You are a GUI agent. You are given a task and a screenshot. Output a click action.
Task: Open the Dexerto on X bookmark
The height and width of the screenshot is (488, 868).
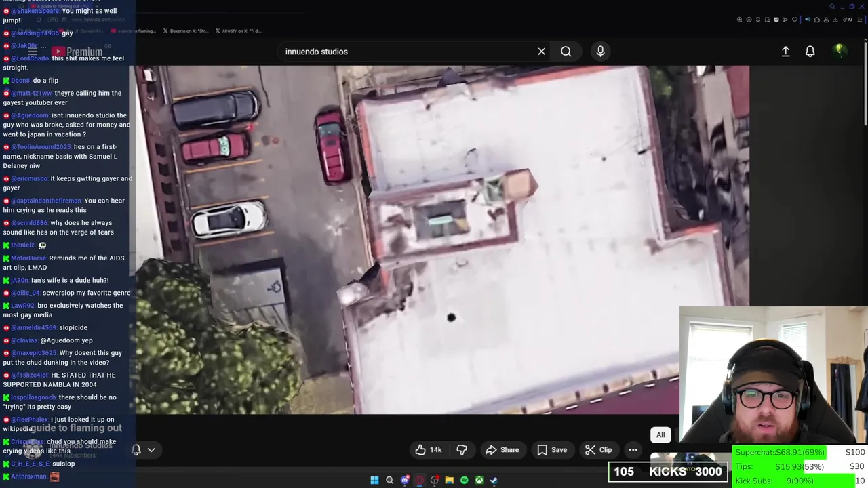coord(186,30)
